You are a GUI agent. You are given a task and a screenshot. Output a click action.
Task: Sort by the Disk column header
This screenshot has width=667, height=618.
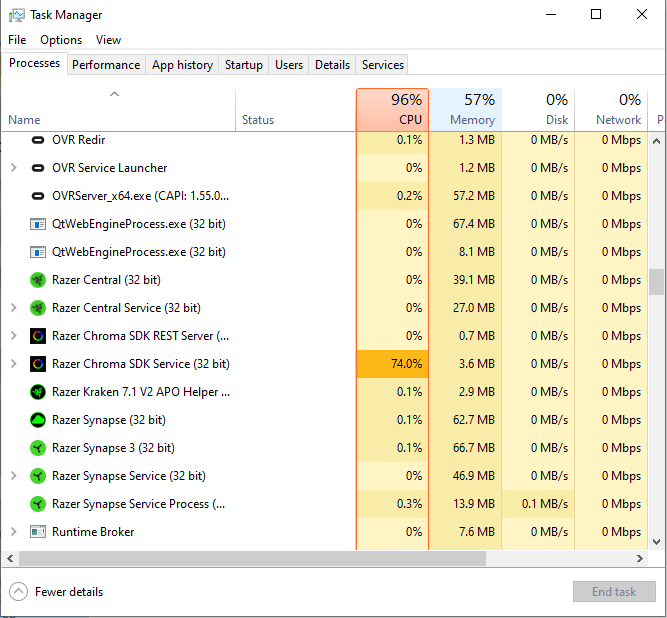tap(538, 110)
